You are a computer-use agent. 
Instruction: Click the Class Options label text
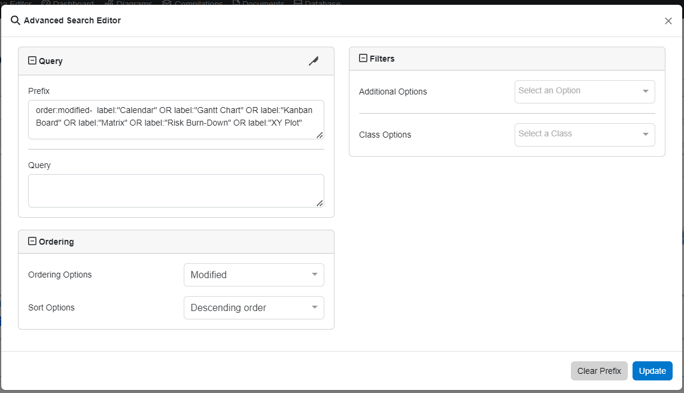click(385, 135)
